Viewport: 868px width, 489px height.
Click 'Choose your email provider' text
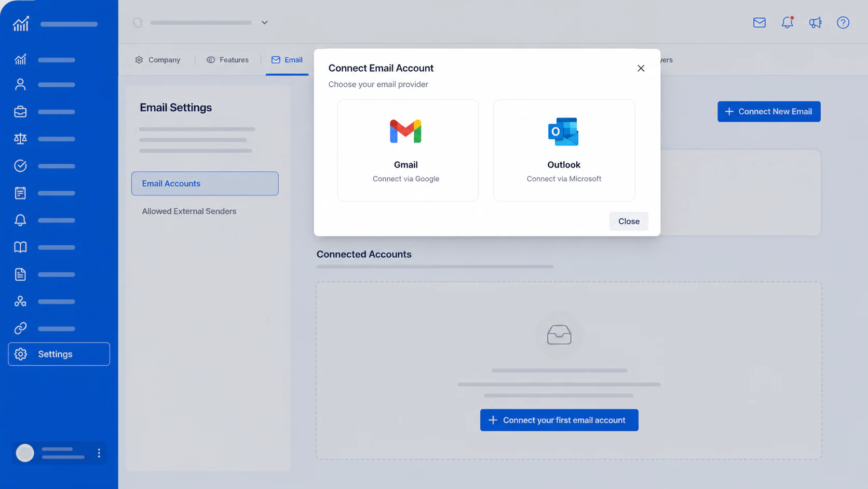(378, 84)
